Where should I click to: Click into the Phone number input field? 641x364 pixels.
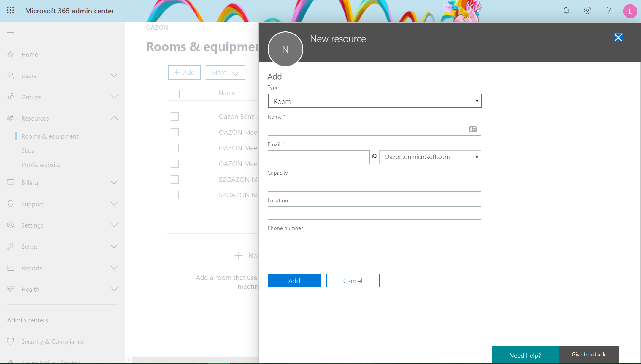(374, 240)
